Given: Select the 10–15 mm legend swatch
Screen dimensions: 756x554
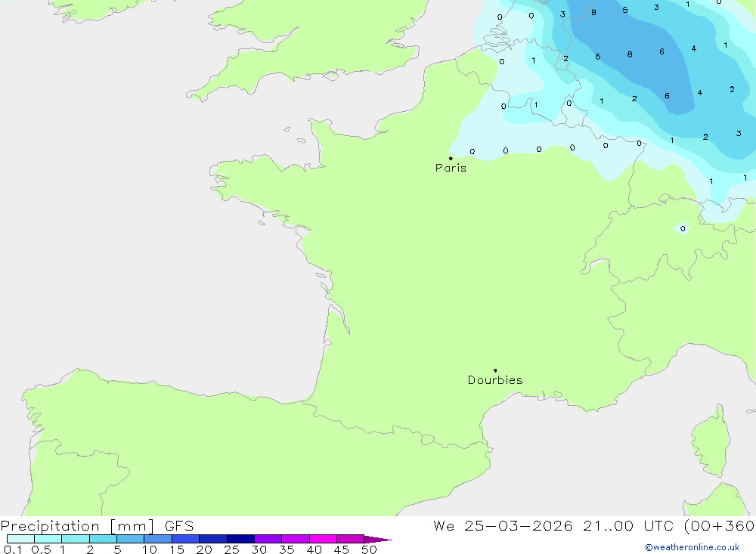Looking at the screenshot, I should [x=158, y=539].
